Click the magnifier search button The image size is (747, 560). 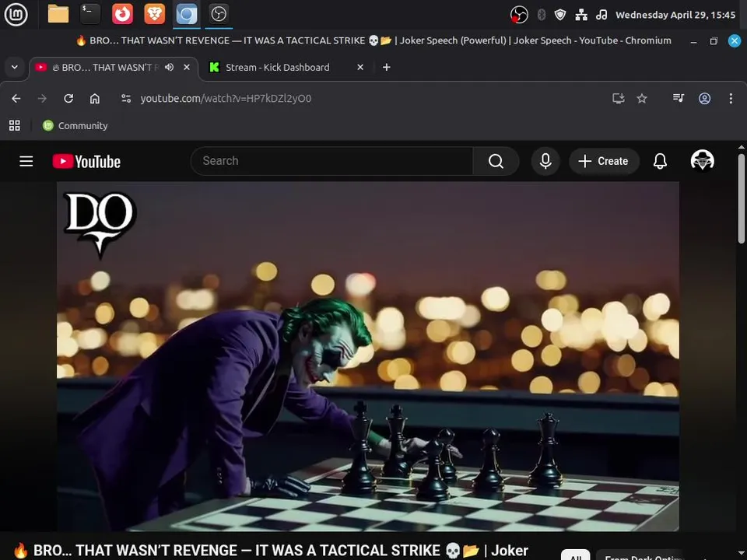tap(496, 162)
